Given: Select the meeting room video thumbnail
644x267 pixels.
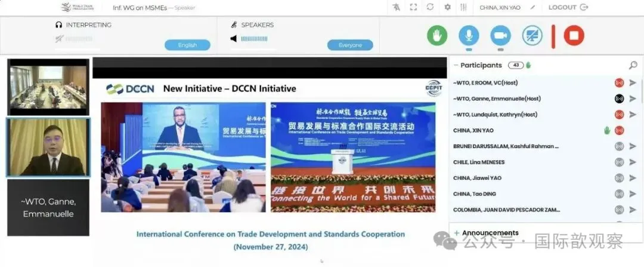Looking at the screenshot, I should click(48, 87).
